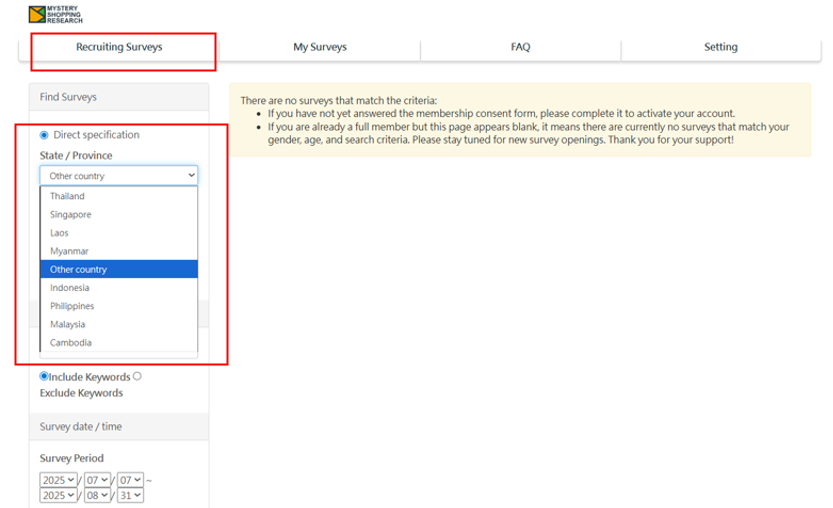This screenshot has height=508, width=833.
Task: Switch to the My Surveys tab
Action: tap(320, 47)
